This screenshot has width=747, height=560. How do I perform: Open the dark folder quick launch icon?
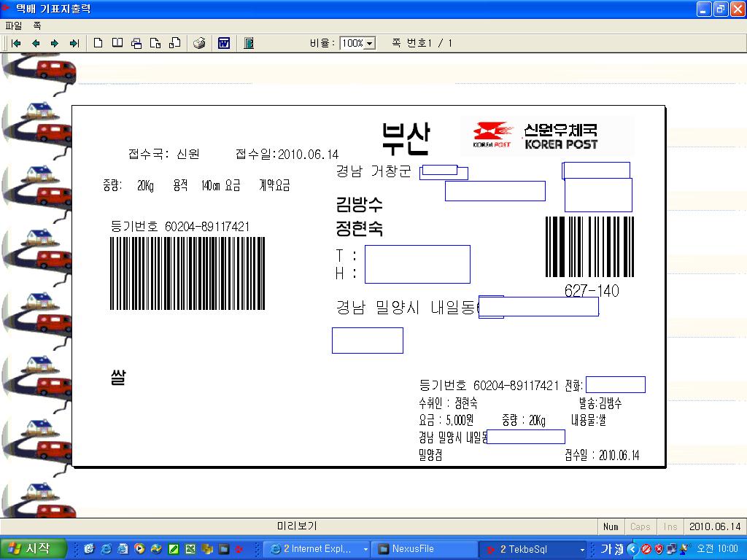pos(223,549)
